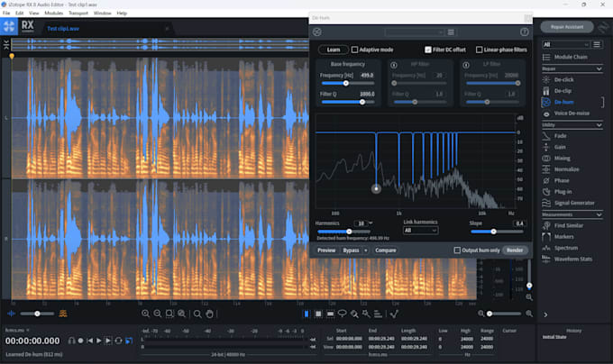Select the lasso selection tool
Viewport: 613px width, 364px height.
[x=342, y=314]
